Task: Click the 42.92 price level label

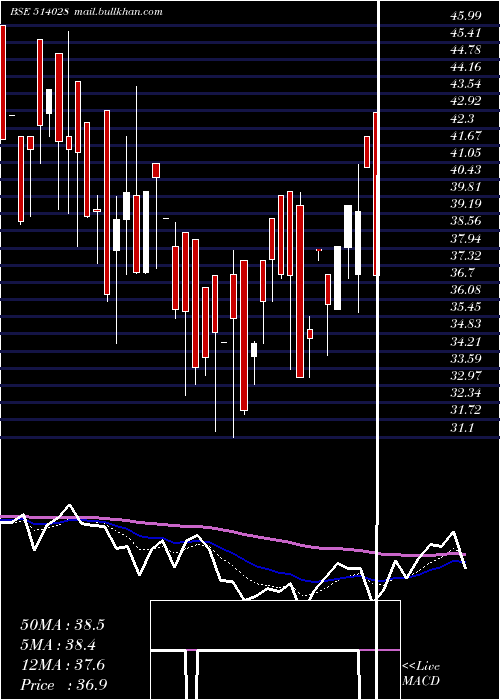Action: (466, 101)
